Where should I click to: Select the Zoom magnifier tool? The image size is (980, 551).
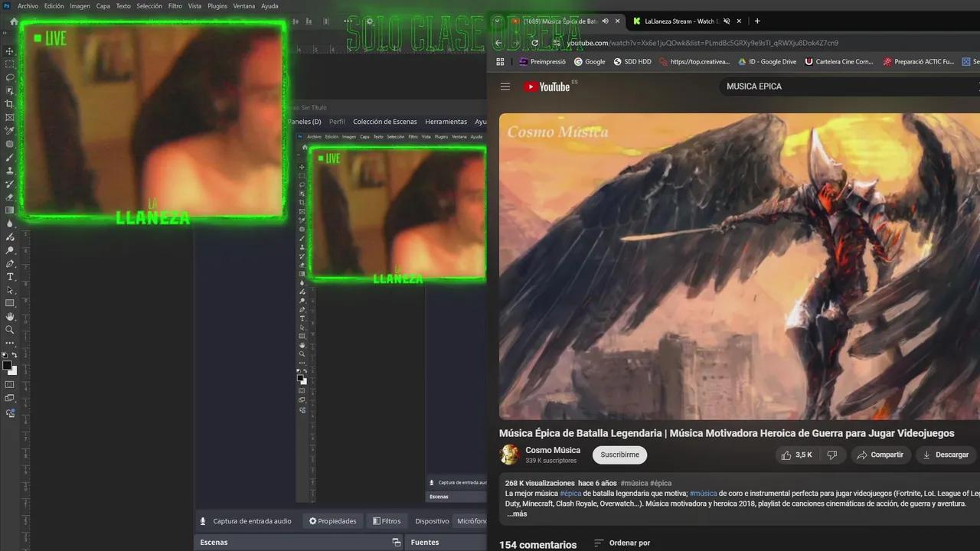10,330
